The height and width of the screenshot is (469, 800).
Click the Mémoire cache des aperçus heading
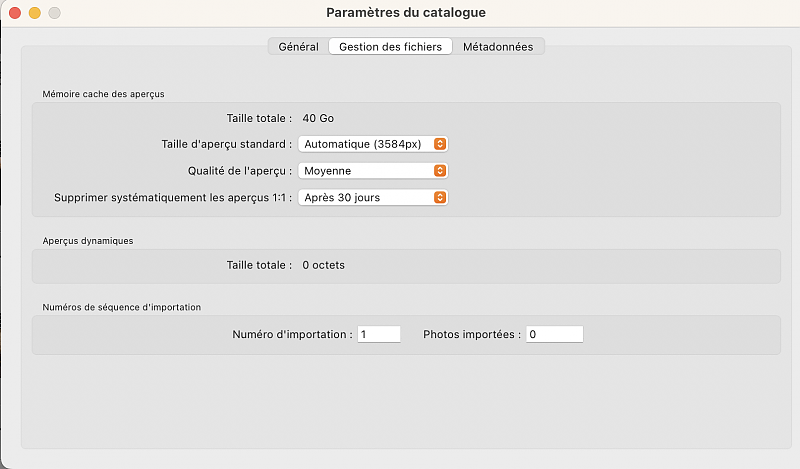click(x=103, y=94)
